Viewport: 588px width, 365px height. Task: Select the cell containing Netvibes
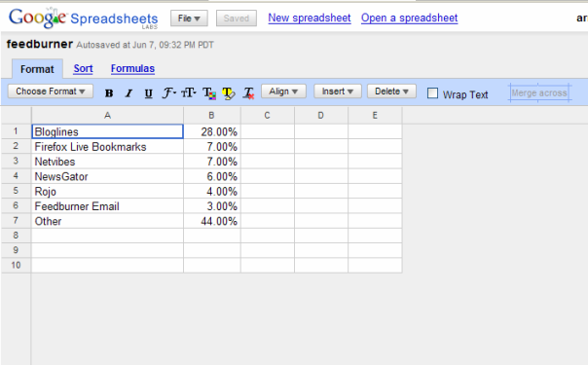pos(108,162)
